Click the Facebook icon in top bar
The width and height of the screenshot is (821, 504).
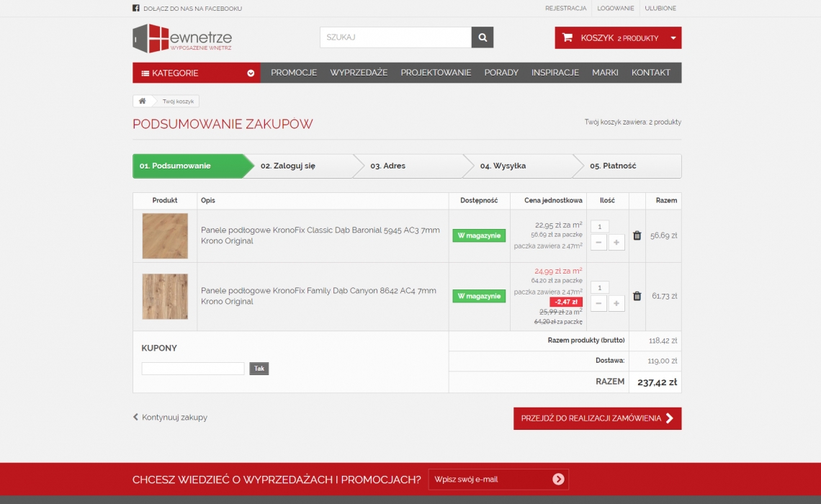point(135,8)
